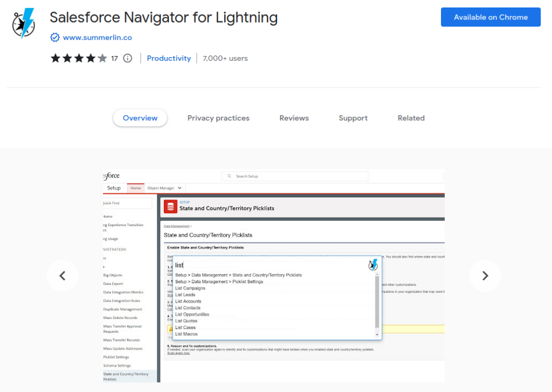The image size is (552, 392).
Task: Open the Related tab
Action: (x=411, y=118)
